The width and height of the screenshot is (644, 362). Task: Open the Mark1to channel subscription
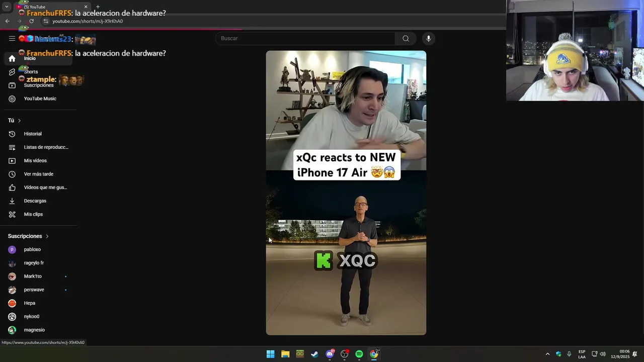point(38,277)
